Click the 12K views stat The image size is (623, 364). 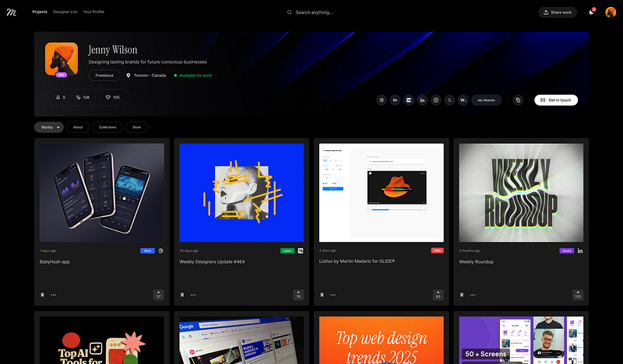pos(83,97)
